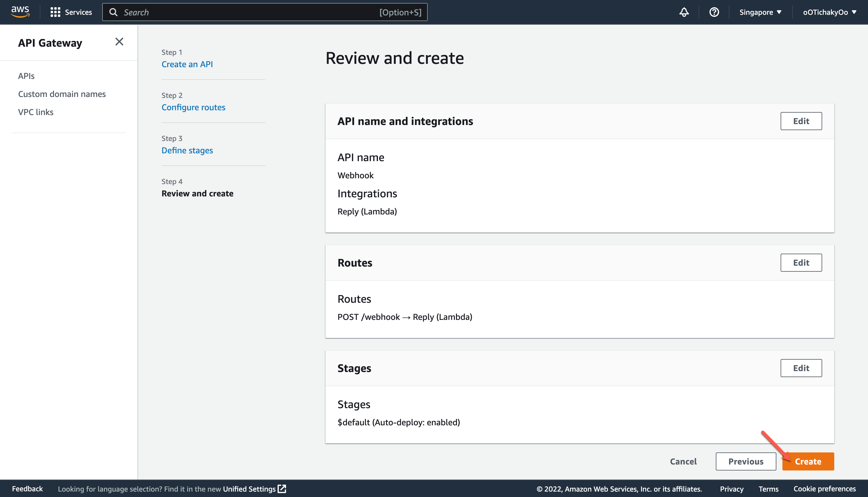Click the magnifier icon in the search bar
This screenshot has height=497, width=868.
click(x=114, y=12)
